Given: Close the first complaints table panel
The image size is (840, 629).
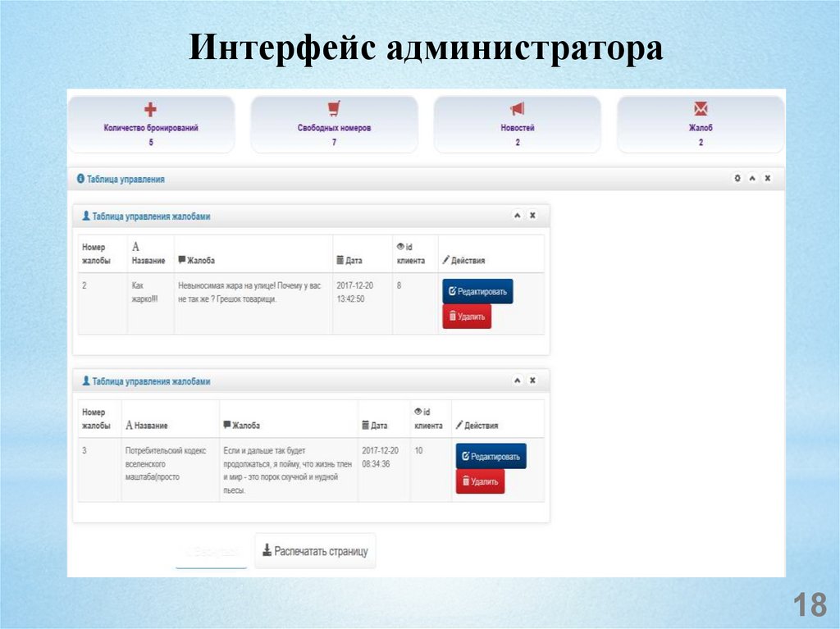Looking at the screenshot, I should click(532, 216).
